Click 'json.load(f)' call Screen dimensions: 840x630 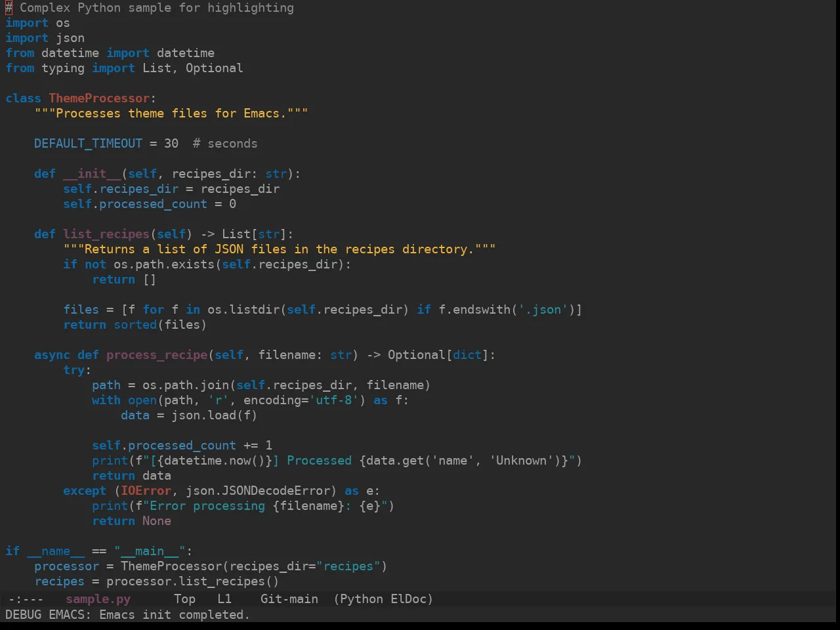click(x=215, y=415)
